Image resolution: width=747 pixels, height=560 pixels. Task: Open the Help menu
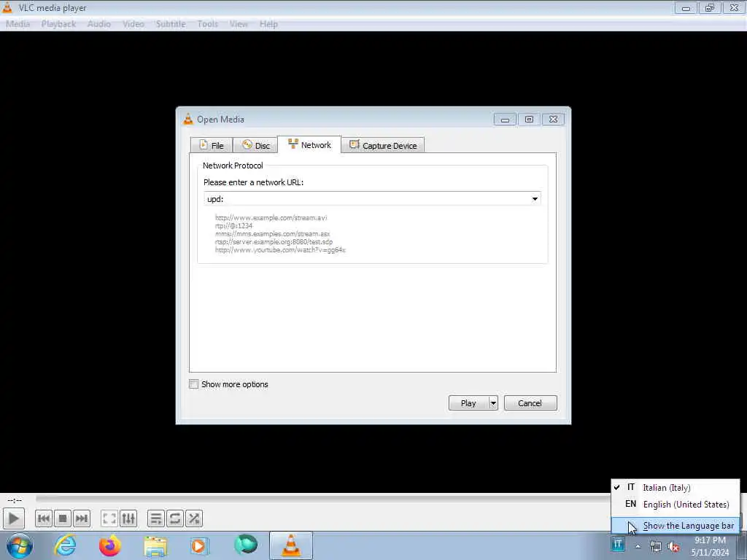[268, 24]
